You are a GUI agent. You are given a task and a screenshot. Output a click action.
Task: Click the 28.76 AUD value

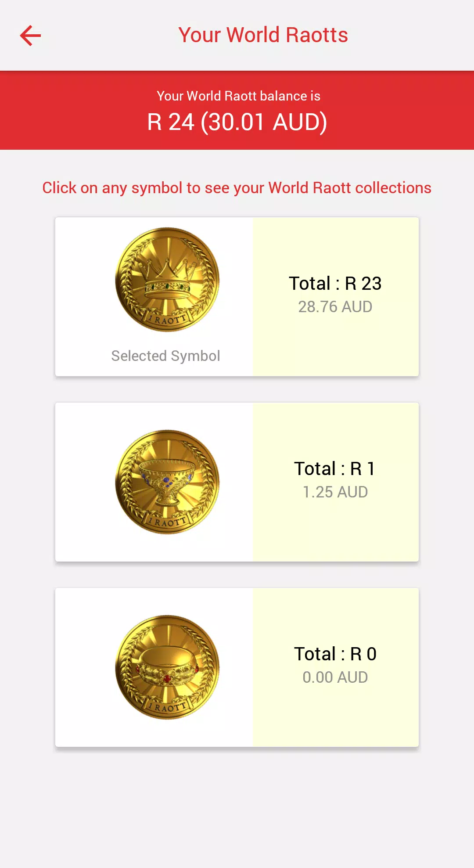click(x=335, y=306)
